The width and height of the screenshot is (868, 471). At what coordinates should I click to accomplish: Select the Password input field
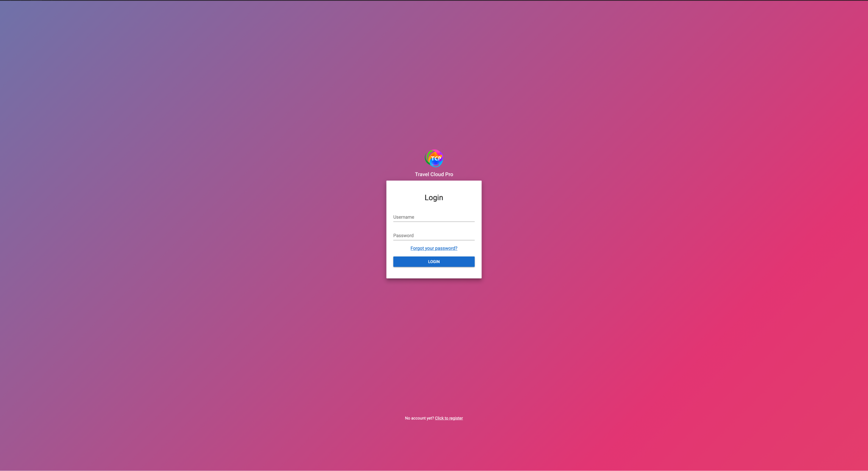(434, 236)
